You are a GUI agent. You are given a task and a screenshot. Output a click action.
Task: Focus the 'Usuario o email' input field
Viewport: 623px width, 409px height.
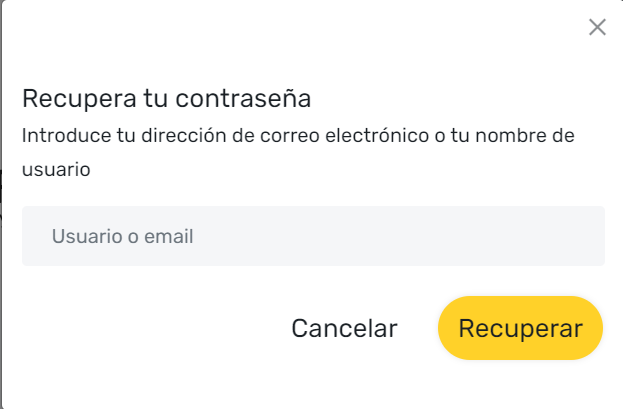tap(313, 237)
